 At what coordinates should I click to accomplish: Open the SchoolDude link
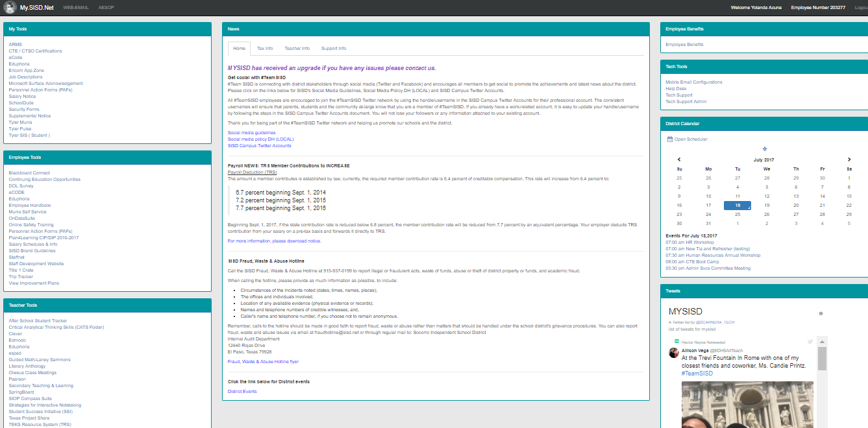[20, 103]
